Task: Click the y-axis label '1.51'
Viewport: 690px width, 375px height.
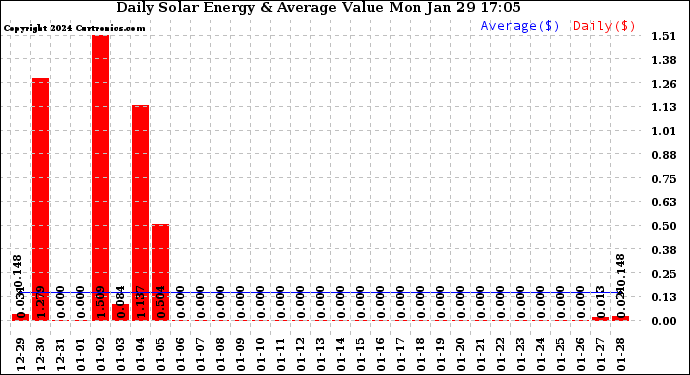Action: click(664, 36)
